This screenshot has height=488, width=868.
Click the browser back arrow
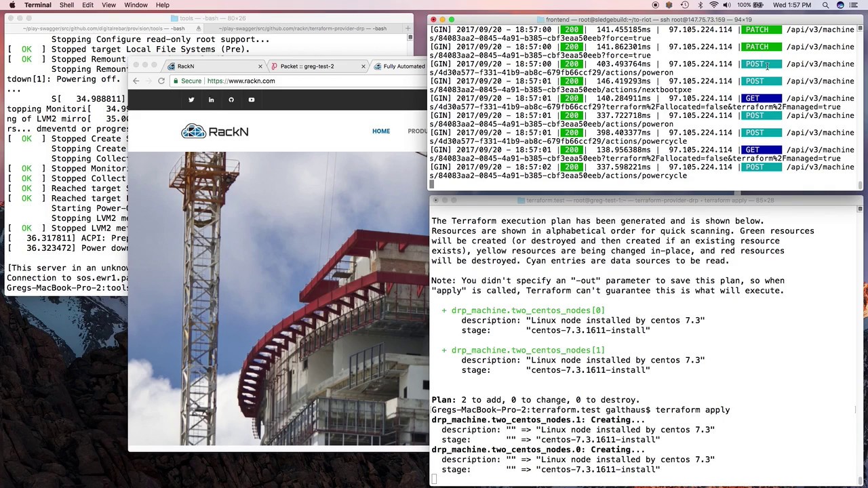[136, 81]
